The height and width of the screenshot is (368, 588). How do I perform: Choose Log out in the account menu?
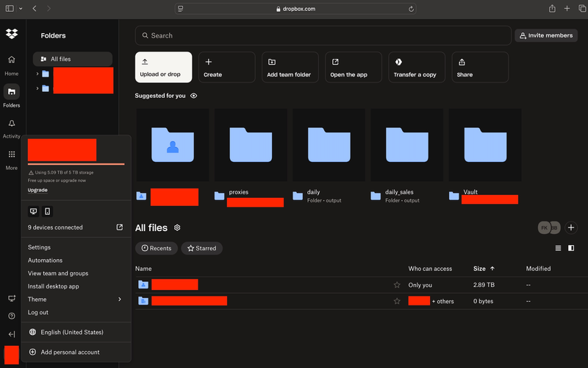tap(38, 313)
